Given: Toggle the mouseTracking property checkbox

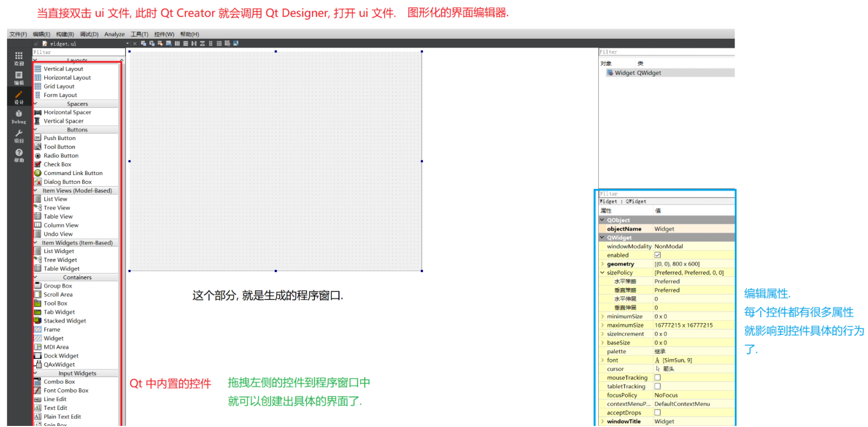Looking at the screenshot, I should point(657,378).
